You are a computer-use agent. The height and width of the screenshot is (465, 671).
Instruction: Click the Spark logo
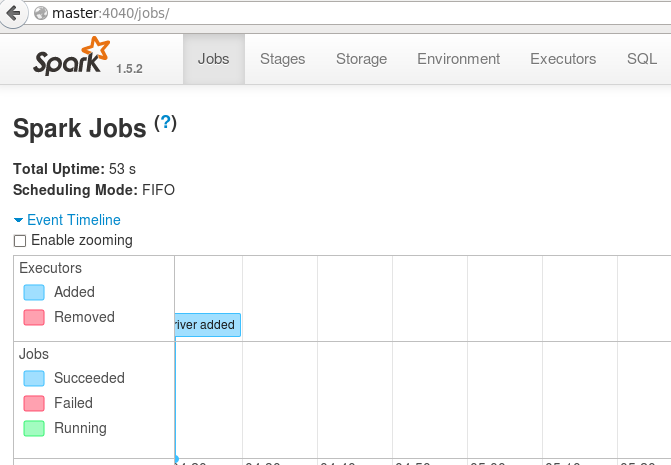[x=72, y=56]
